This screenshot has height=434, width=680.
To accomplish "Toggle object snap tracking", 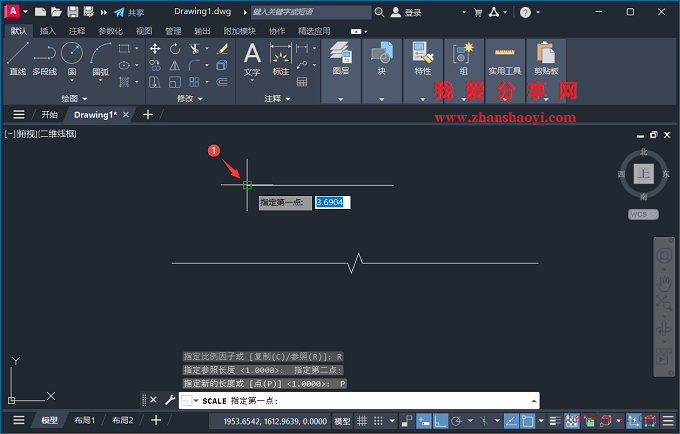I will point(511,421).
